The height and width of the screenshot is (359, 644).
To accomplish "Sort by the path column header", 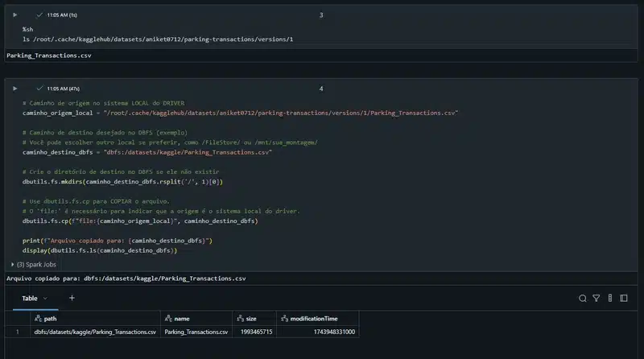I will pyautogui.click(x=95, y=318).
